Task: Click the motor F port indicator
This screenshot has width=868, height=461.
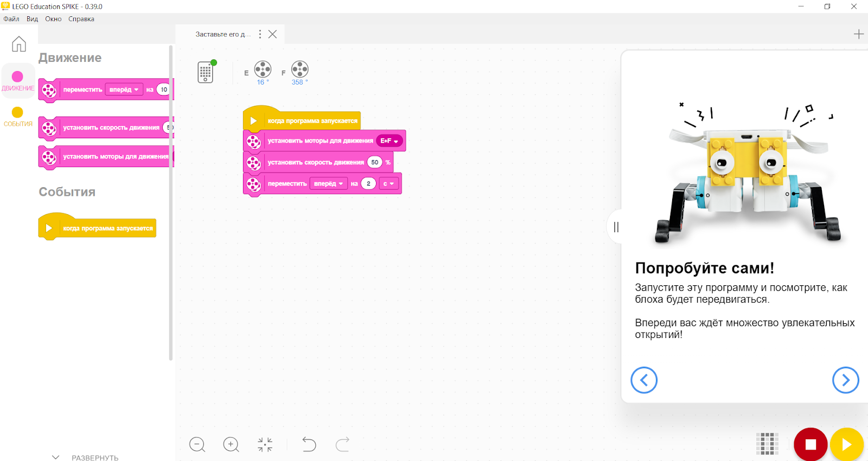Action: [299, 69]
